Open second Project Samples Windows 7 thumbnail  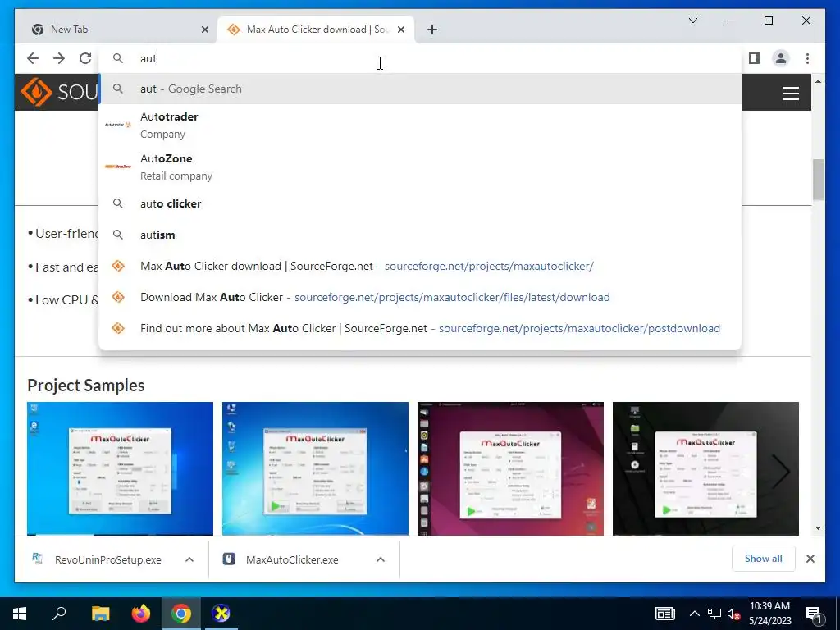click(x=315, y=468)
